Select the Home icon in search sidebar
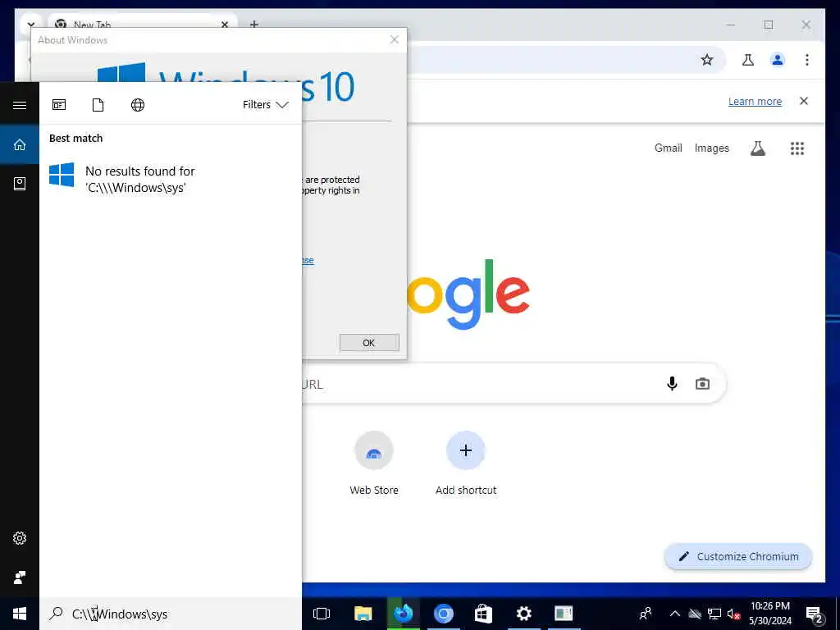 20,144
